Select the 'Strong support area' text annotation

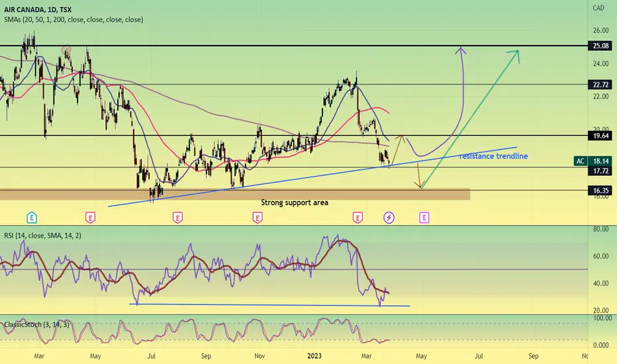(295, 203)
